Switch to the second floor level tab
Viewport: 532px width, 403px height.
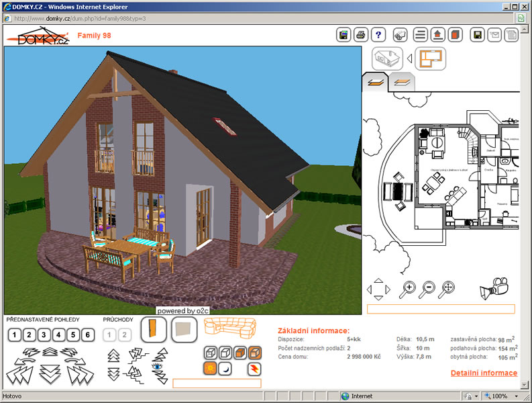(x=401, y=83)
